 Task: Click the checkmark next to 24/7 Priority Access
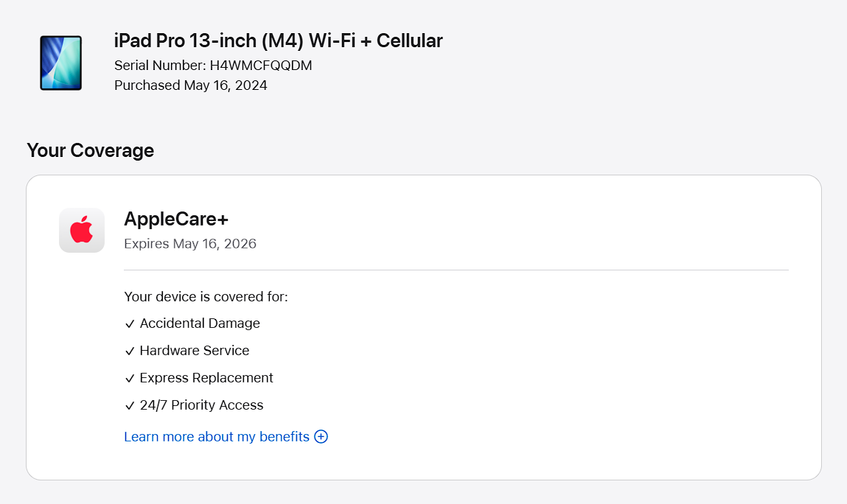click(x=130, y=406)
